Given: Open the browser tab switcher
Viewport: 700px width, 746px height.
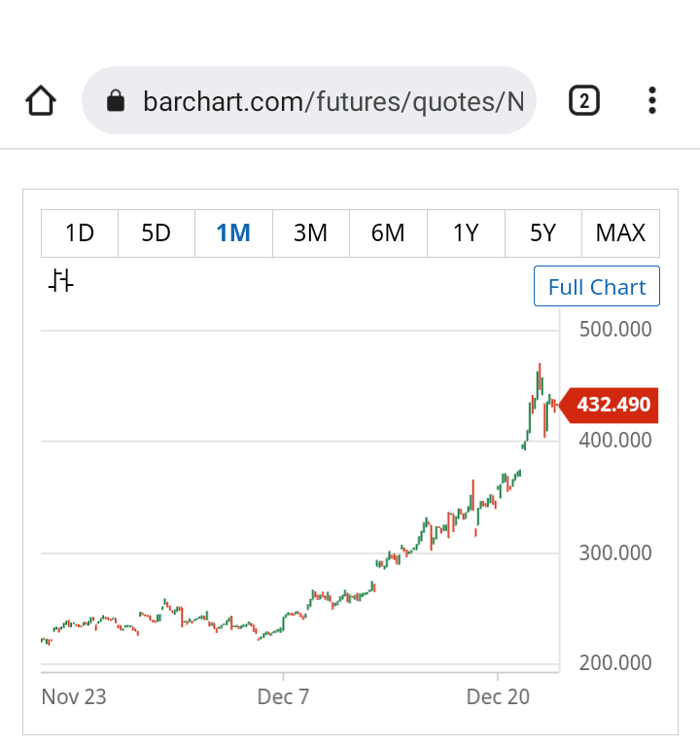Looking at the screenshot, I should (x=583, y=100).
